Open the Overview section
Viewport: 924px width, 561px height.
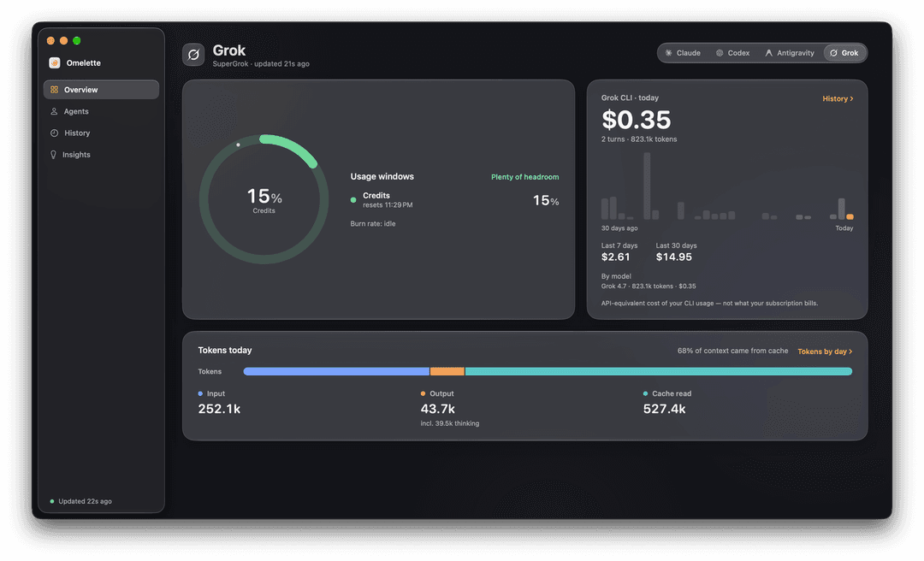101,90
